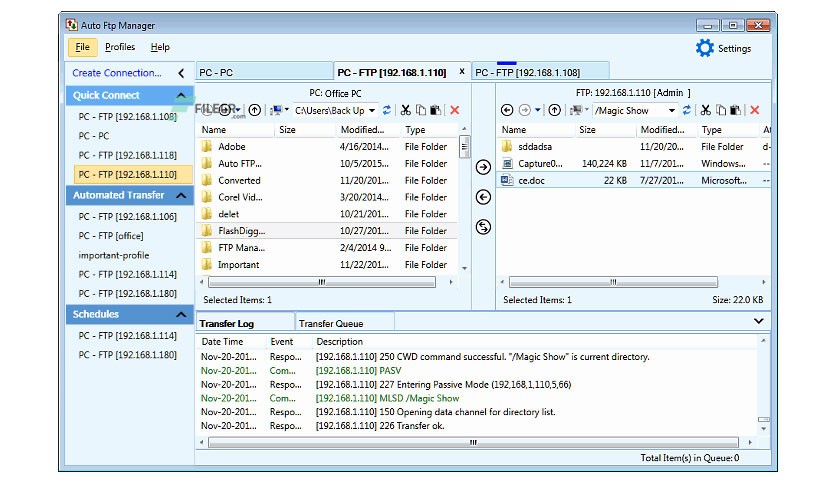Viewport: 836px width, 484px height.
Task: Collapse the Automated Transfer section
Action: tap(181, 196)
